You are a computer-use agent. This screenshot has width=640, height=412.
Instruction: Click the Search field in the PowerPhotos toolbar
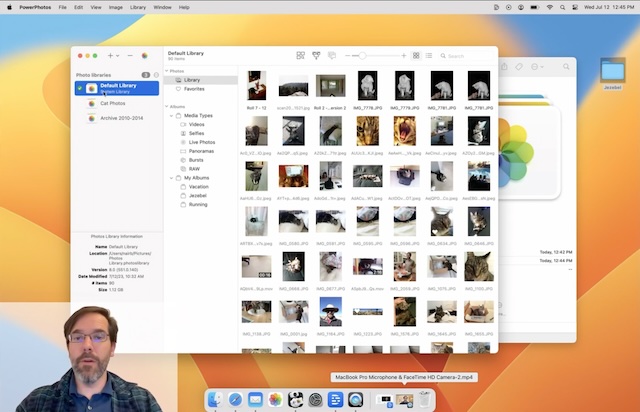466,56
